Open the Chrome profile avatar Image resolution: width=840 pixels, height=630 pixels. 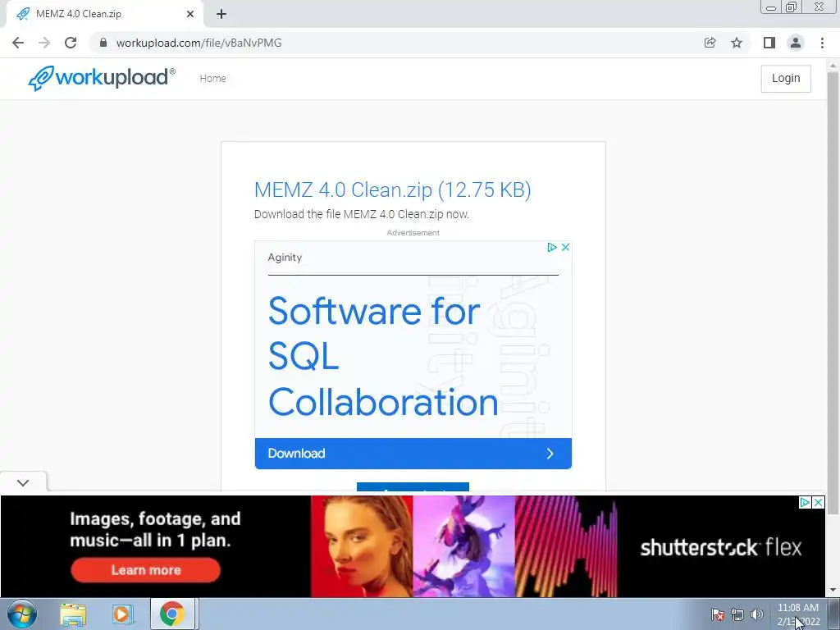[796, 43]
